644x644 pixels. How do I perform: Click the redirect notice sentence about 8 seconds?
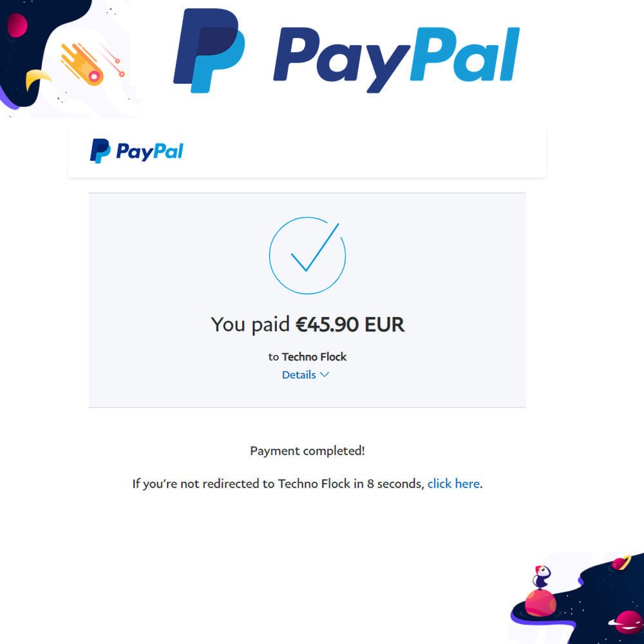tap(307, 484)
